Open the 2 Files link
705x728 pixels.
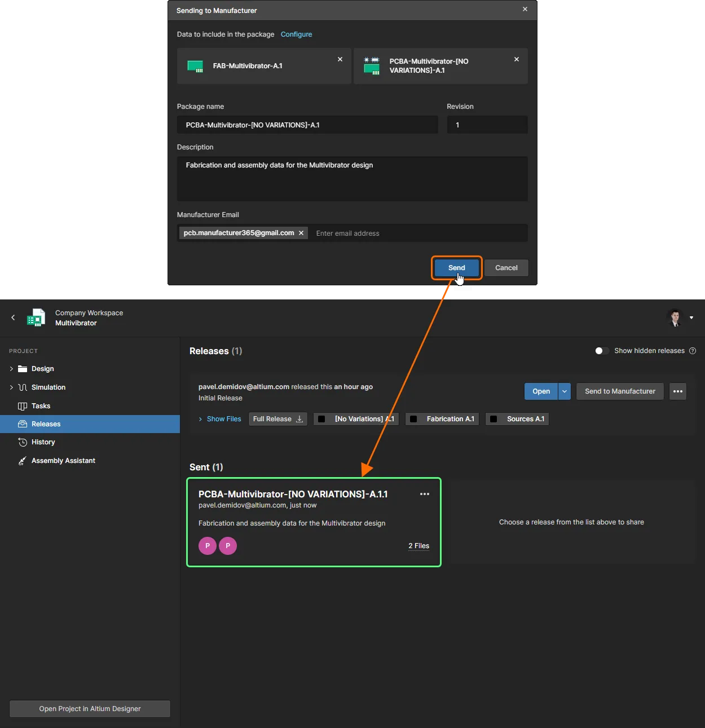[x=419, y=546]
